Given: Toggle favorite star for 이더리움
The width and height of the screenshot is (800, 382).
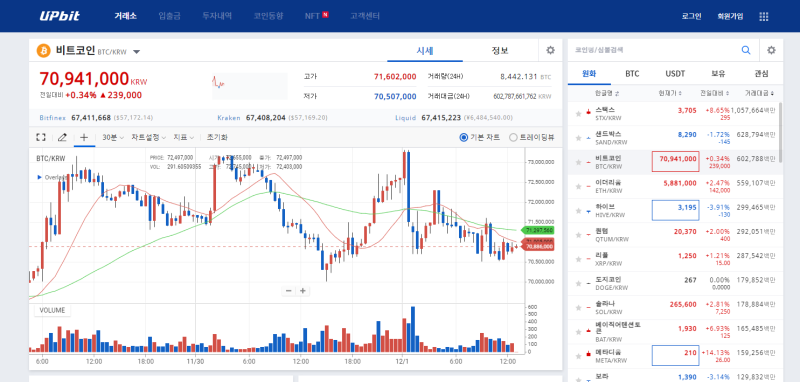Looking at the screenshot, I should [578, 186].
